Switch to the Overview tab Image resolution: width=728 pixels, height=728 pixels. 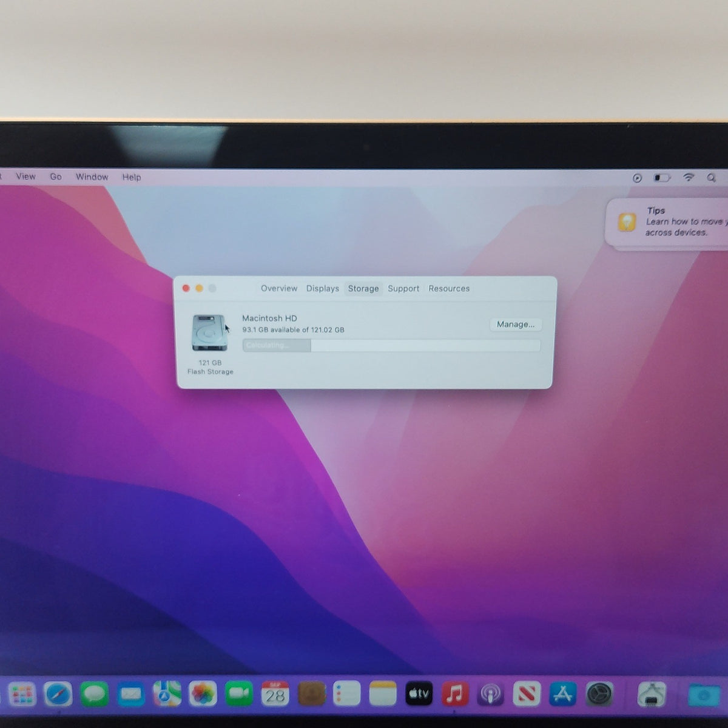click(x=279, y=288)
